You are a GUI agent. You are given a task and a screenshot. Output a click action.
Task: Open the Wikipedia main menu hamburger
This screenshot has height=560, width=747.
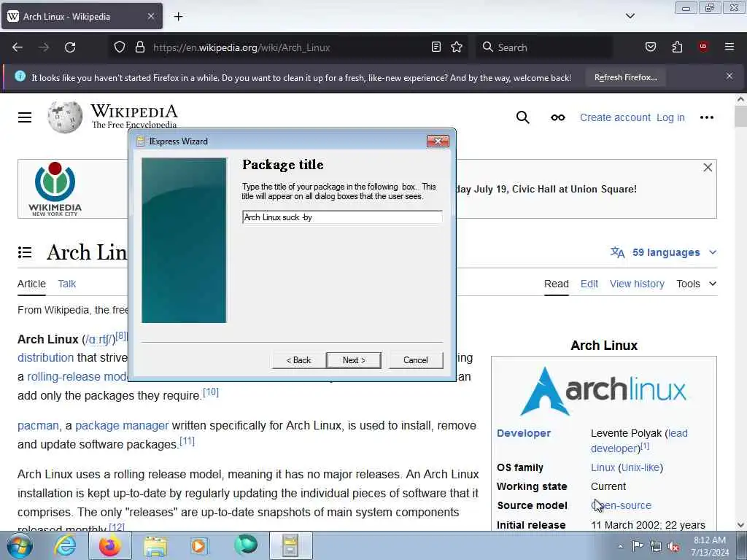point(25,117)
